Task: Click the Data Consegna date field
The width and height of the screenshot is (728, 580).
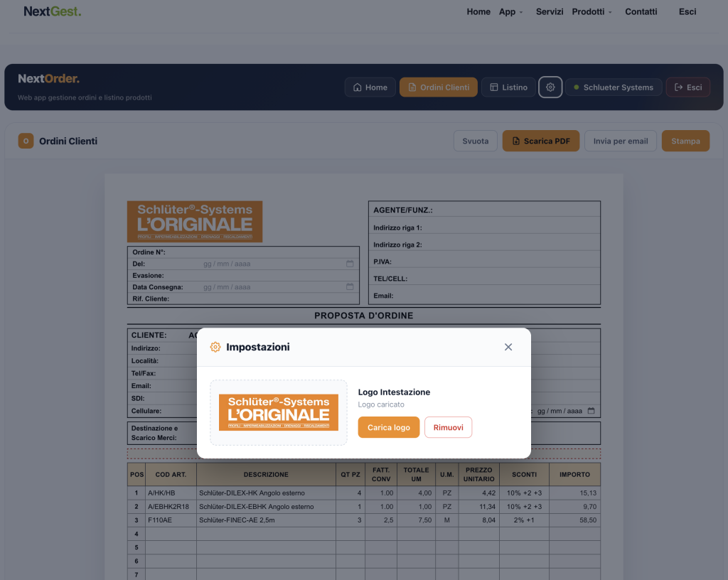Action: coord(279,286)
